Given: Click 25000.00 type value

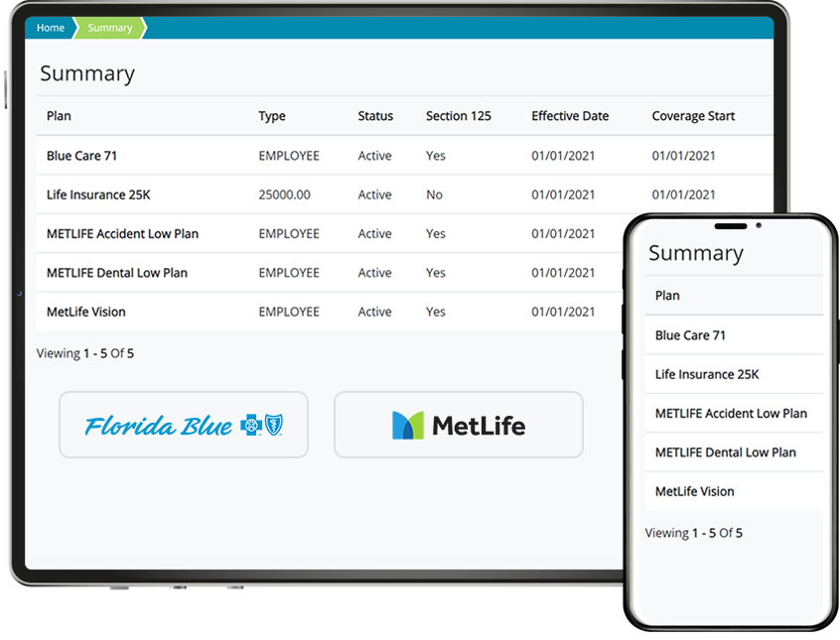Looking at the screenshot, I should pos(284,194).
